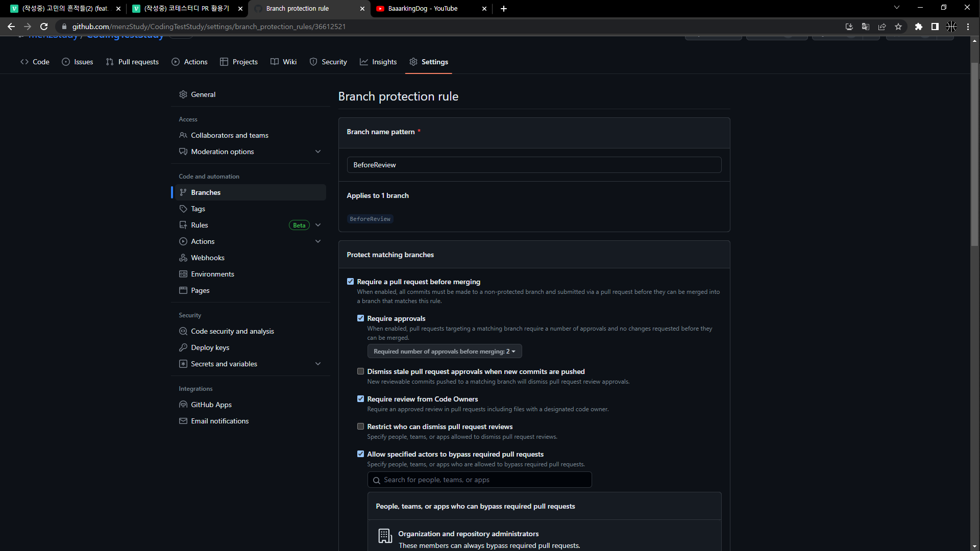Bookmark this page with star icon
980x551 pixels.
pyautogui.click(x=898, y=27)
